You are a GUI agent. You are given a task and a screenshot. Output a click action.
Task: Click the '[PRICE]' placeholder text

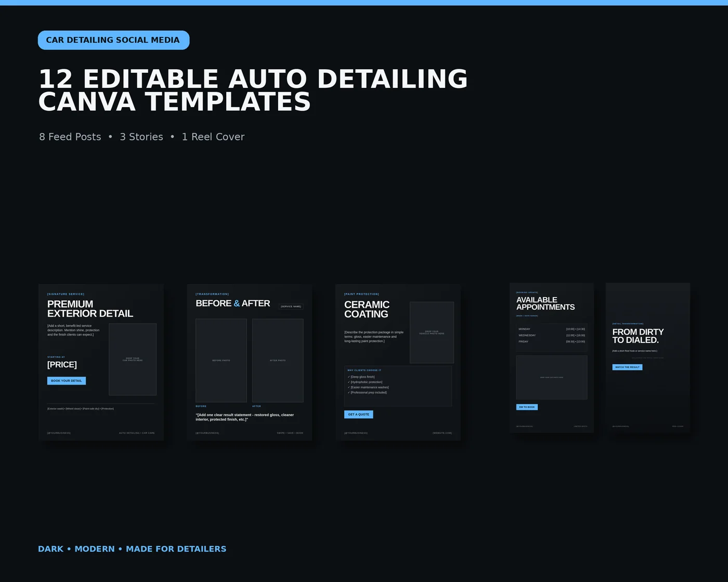[62, 365]
